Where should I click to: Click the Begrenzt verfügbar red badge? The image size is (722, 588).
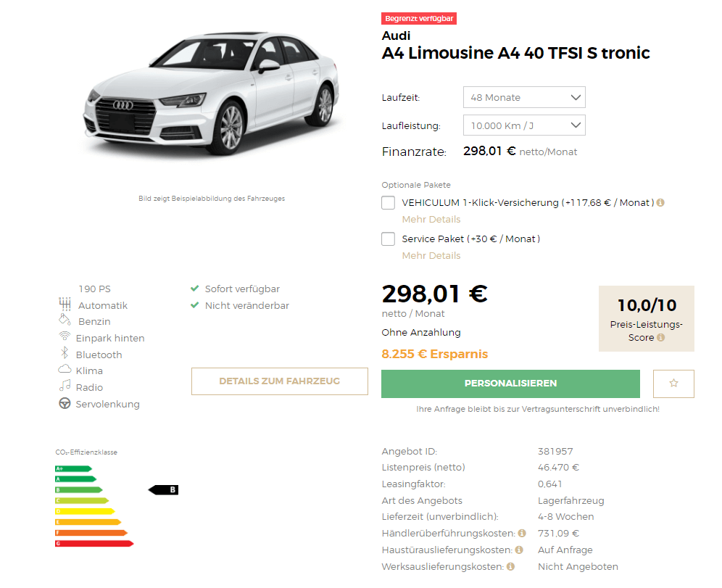click(x=419, y=18)
